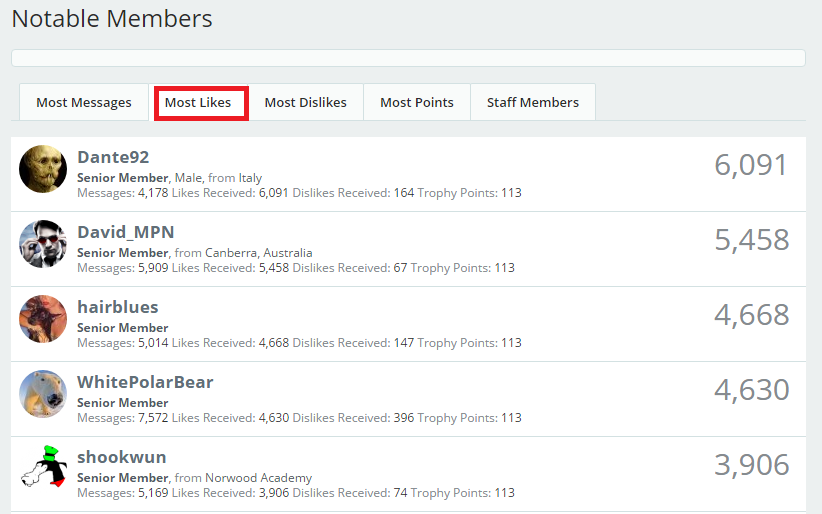Open the Most Dislikes tab

305,103
